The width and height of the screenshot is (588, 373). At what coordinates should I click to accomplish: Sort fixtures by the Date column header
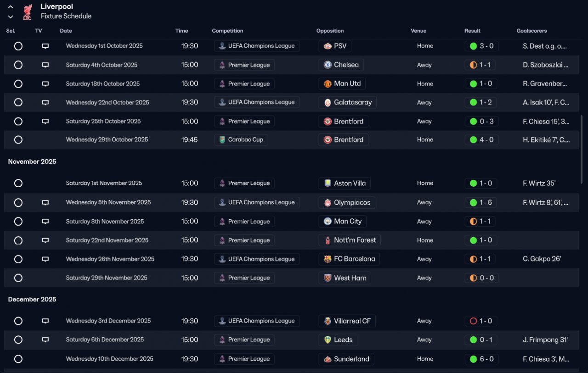[x=66, y=31]
